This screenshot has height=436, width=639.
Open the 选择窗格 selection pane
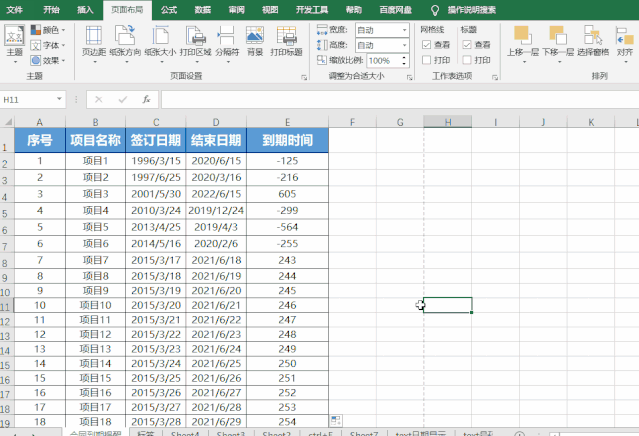point(593,41)
